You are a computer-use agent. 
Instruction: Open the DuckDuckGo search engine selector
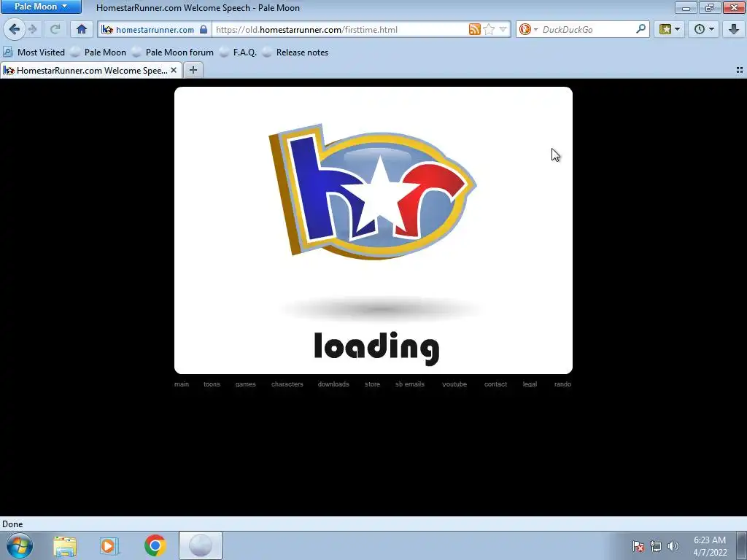point(528,29)
